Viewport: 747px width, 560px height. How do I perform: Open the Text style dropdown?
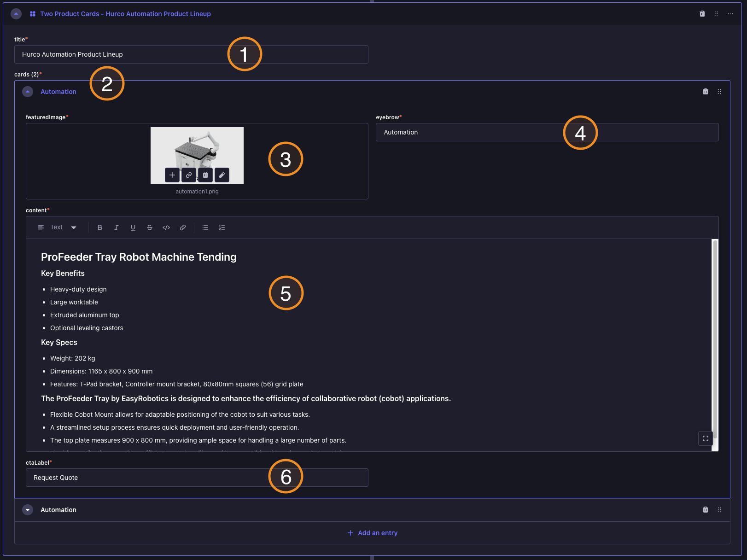coord(57,227)
